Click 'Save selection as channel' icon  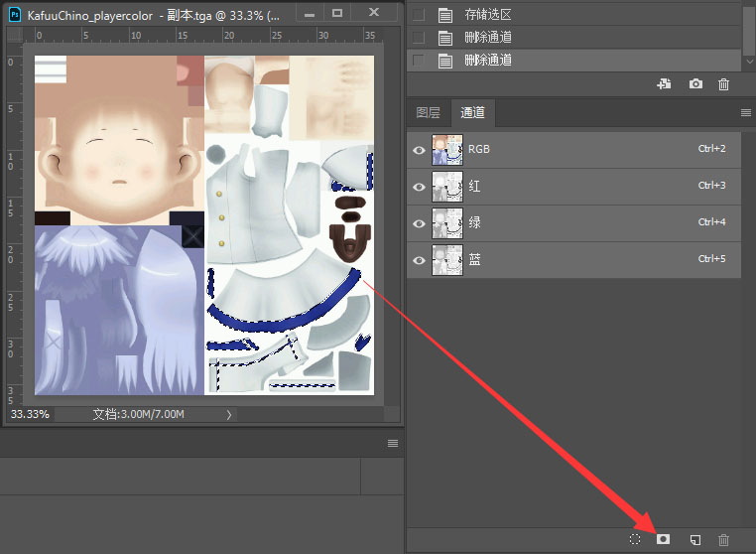(x=664, y=539)
